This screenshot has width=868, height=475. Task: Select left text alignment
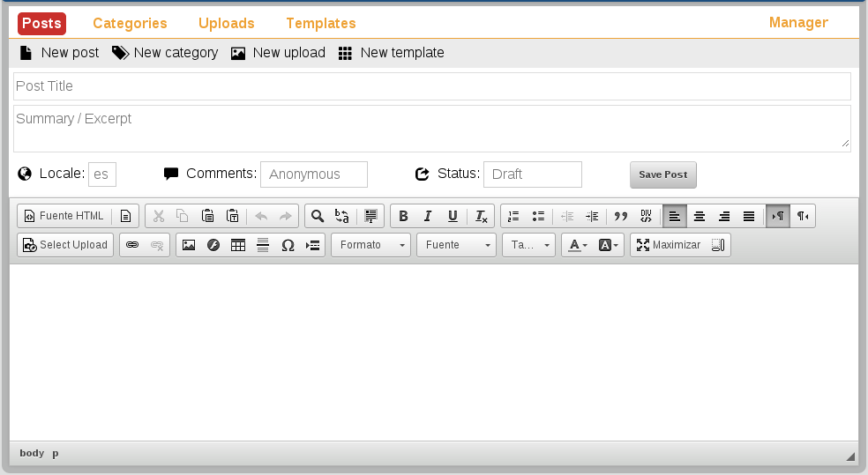[x=674, y=216]
